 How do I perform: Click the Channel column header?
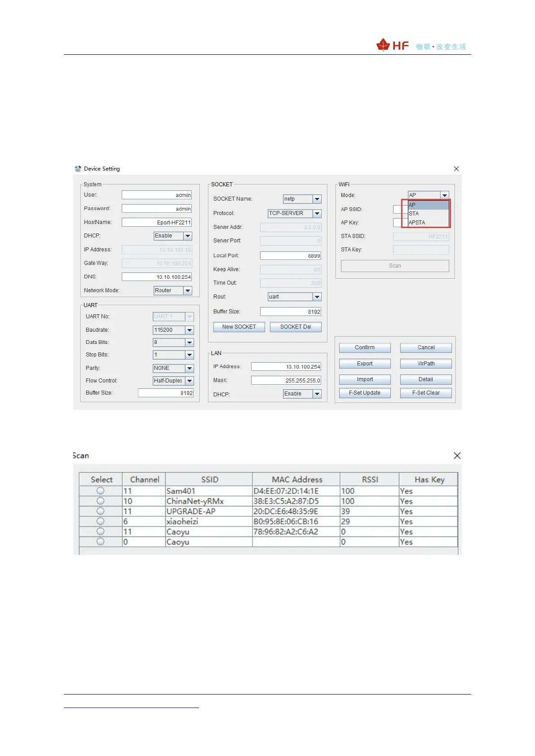coord(144,479)
